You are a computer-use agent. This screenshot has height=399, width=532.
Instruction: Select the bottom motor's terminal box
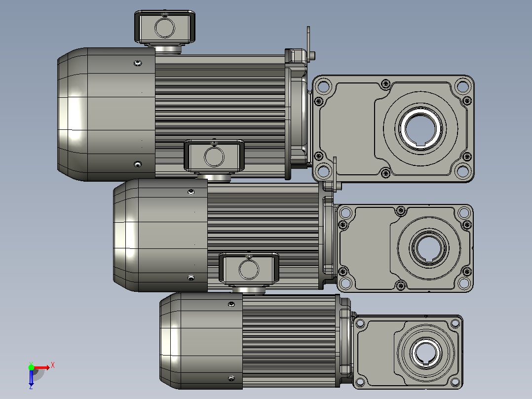pyautogui.click(x=249, y=269)
